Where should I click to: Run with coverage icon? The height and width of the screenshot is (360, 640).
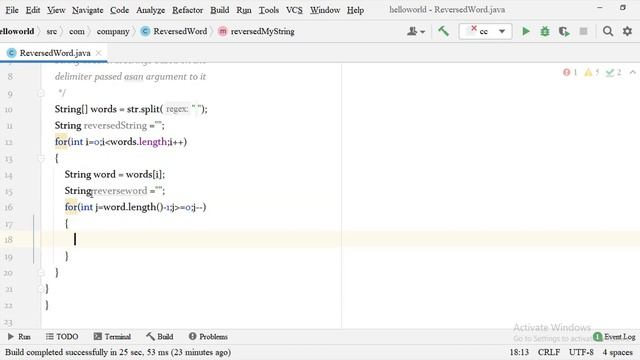click(564, 31)
